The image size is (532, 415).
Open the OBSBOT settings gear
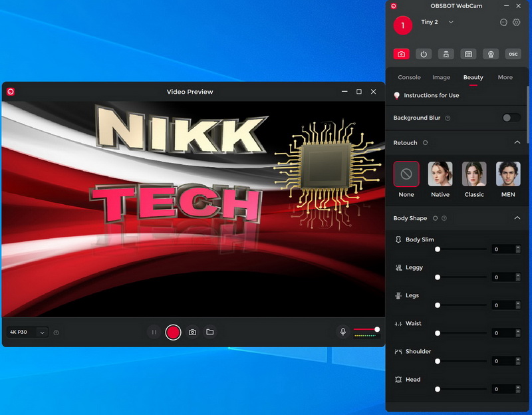(516, 23)
